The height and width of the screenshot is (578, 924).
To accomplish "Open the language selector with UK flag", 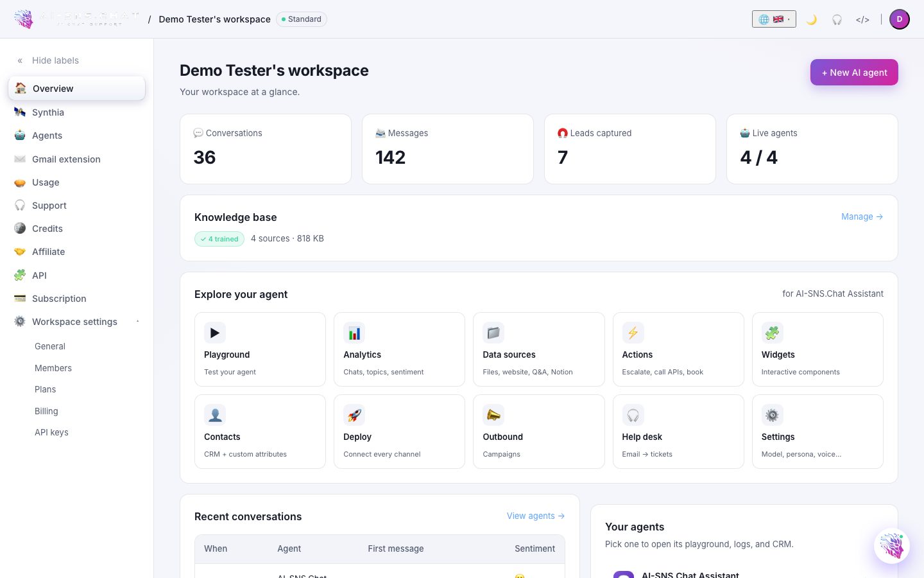I will 774,19.
